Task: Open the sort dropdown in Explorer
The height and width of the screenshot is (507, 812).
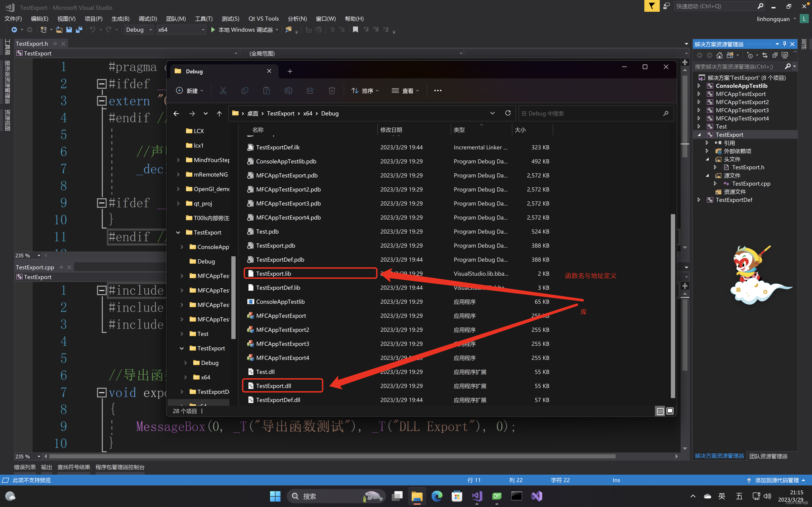Action: click(365, 91)
